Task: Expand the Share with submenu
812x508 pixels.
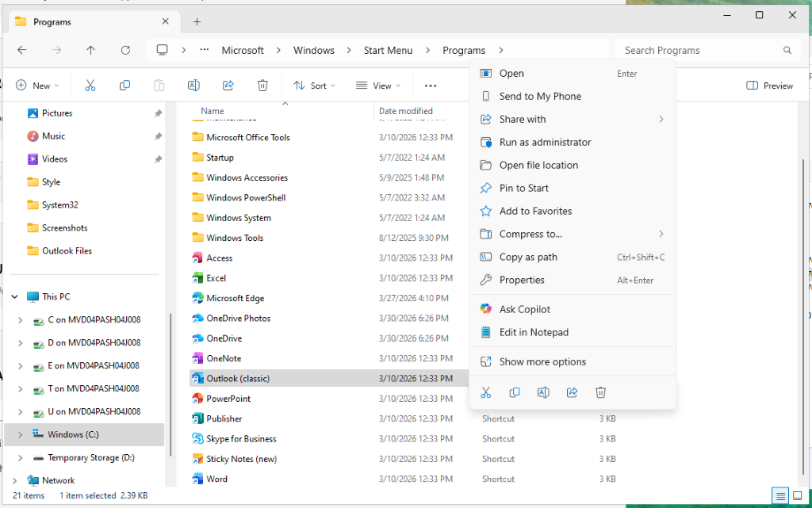Action: [x=573, y=120]
